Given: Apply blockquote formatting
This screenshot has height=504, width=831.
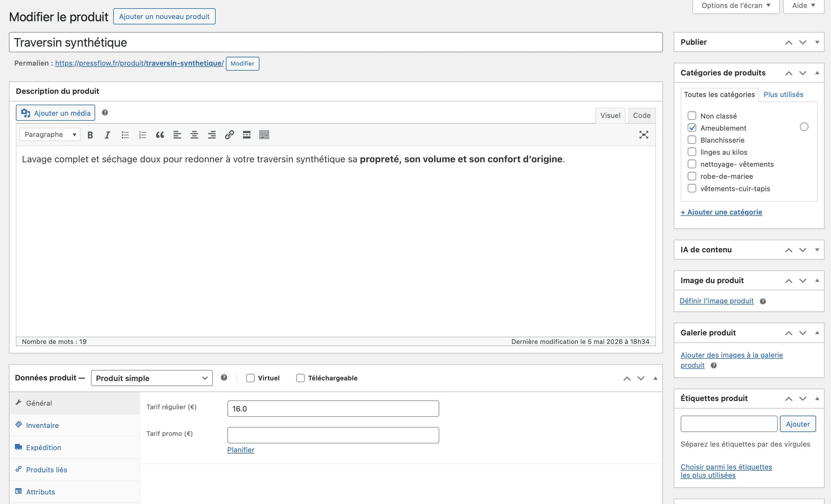Looking at the screenshot, I should tap(160, 135).
